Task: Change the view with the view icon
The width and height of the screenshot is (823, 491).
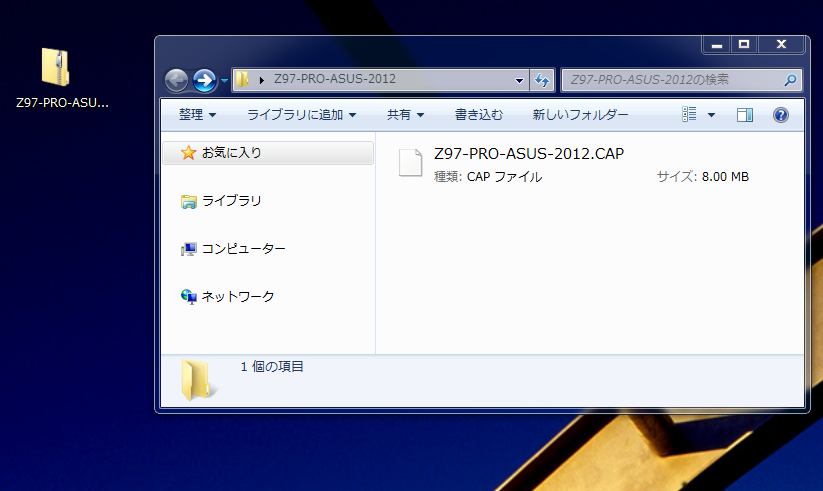Action: tap(689, 114)
